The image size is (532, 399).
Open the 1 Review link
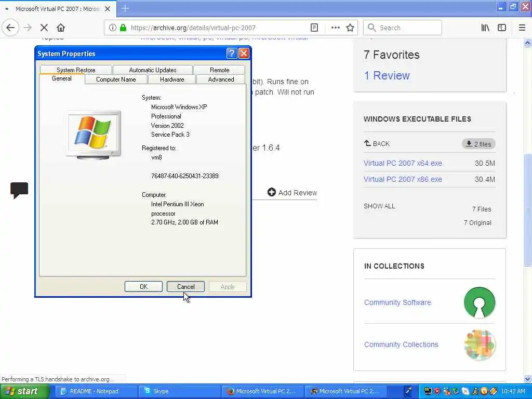(387, 76)
